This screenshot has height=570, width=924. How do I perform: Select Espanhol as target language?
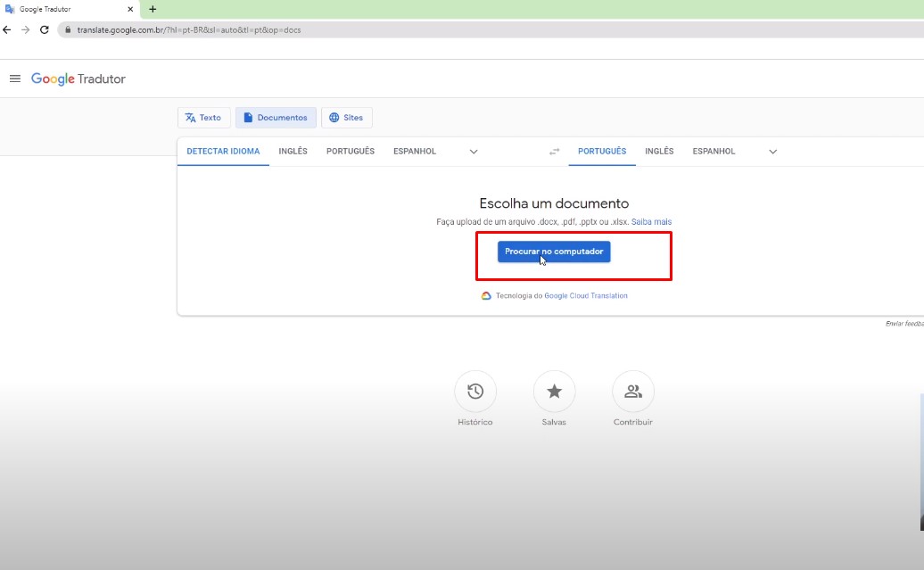[714, 152]
